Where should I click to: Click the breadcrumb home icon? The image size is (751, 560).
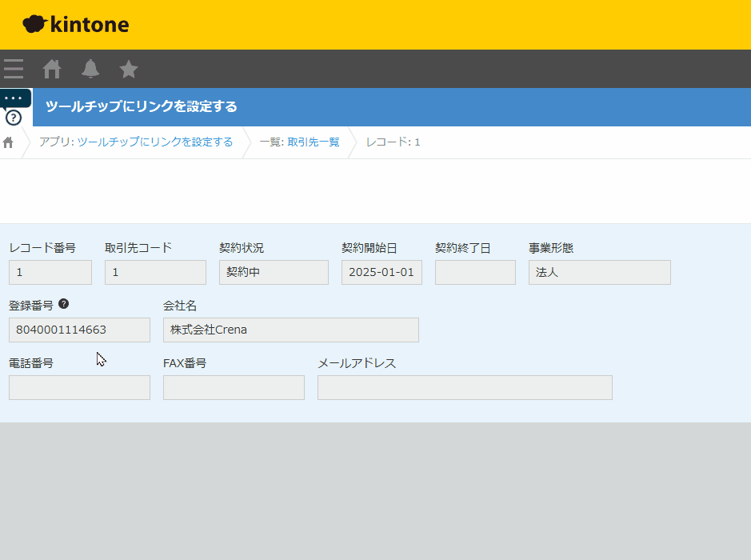9,142
